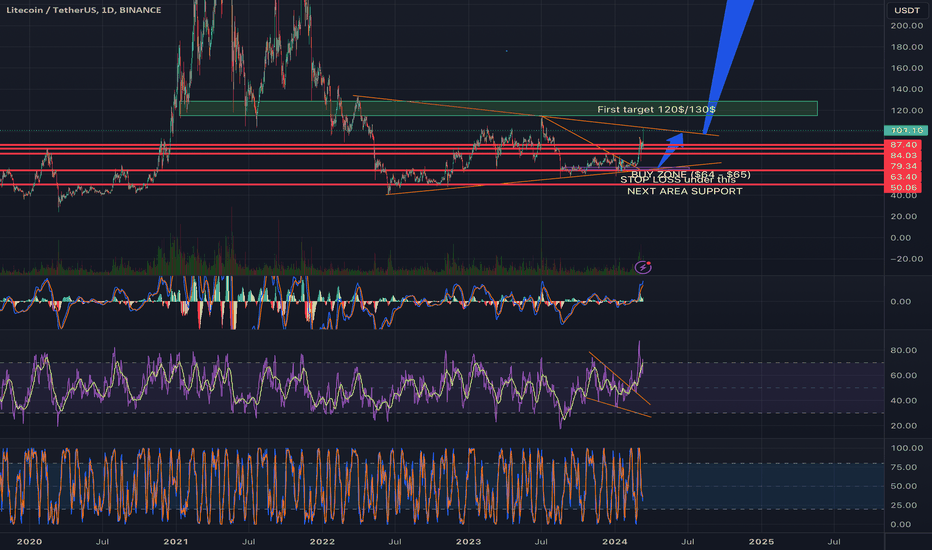Select the 84.03 red price label

tap(904, 156)
